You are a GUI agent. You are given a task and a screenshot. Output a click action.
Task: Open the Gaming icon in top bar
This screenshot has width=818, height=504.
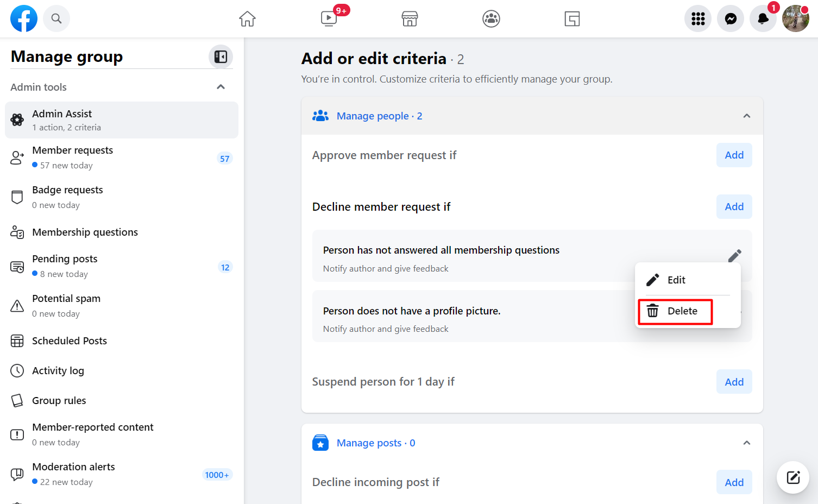click(x=572, y=18)
